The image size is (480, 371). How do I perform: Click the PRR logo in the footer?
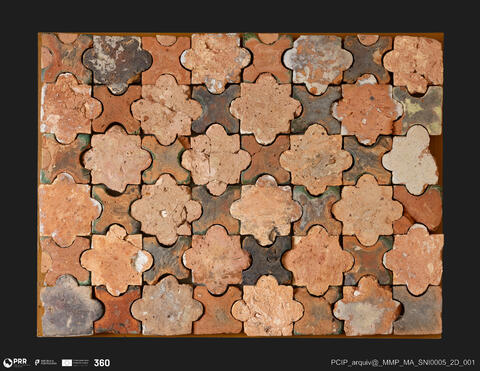[x=15, y=363]
